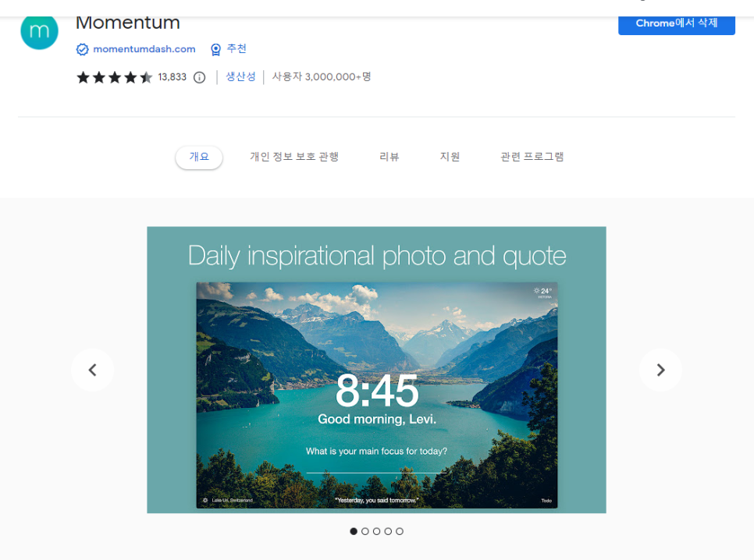The height and width of the screenshot is (560, 754).
Task: Switch to the 개요 tab
Action: point(199,158)
